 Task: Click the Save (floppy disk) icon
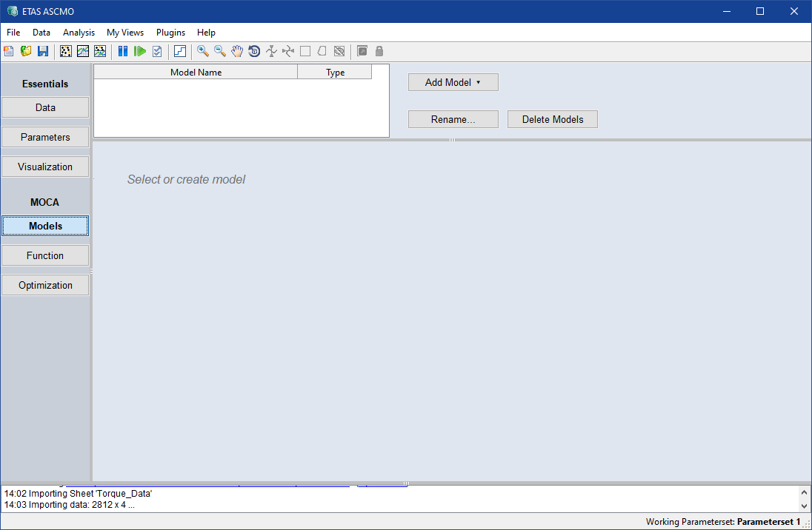click(x=43, y=51)
